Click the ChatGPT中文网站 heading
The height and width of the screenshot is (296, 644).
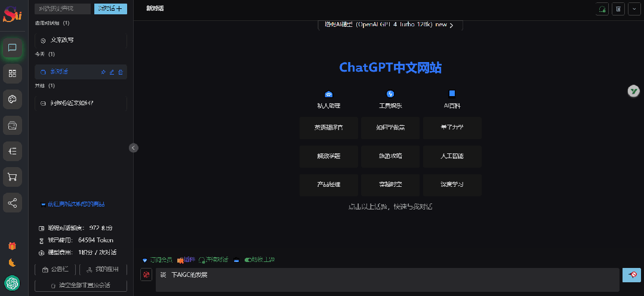pyautogui.click(x=390, y=67)
